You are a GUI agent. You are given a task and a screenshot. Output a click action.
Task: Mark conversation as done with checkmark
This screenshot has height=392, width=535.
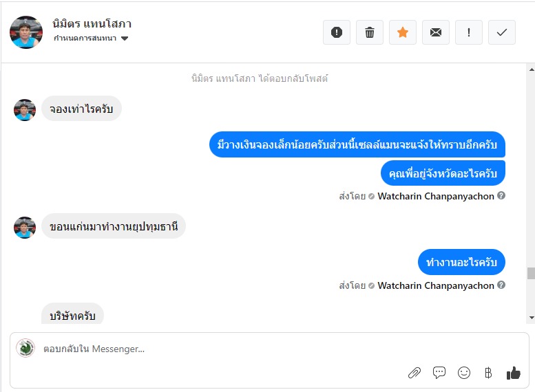(501, 32)
